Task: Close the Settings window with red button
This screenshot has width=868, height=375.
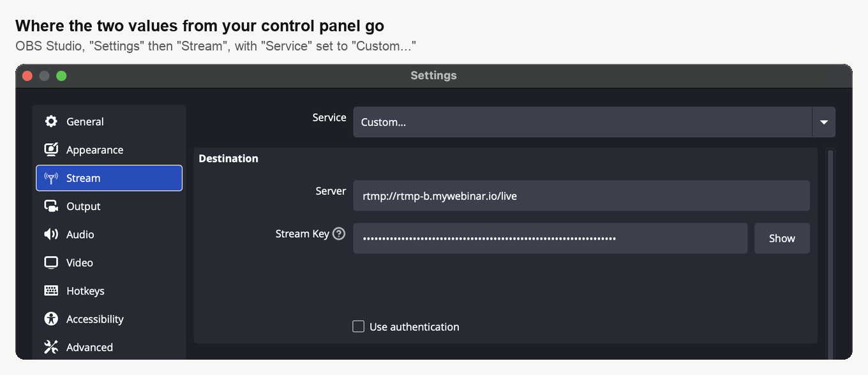Action: coord(27,75)
